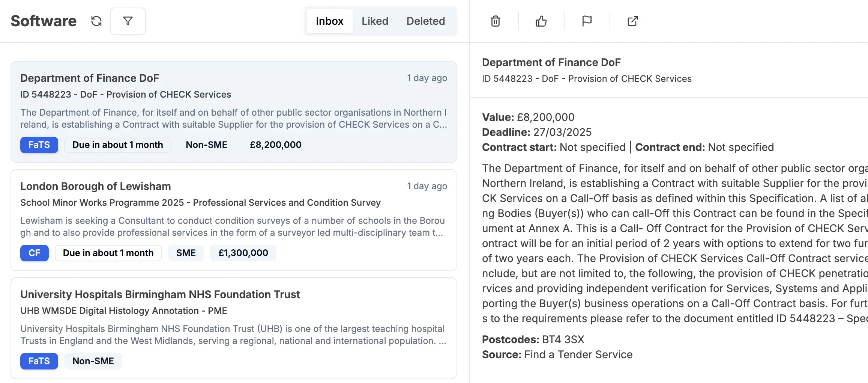Flag the CHECK Services tender

(586, 21)
